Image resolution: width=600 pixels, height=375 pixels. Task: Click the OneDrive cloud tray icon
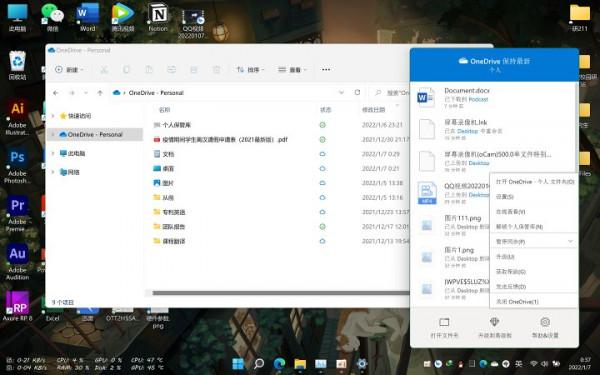click(495, 364)
